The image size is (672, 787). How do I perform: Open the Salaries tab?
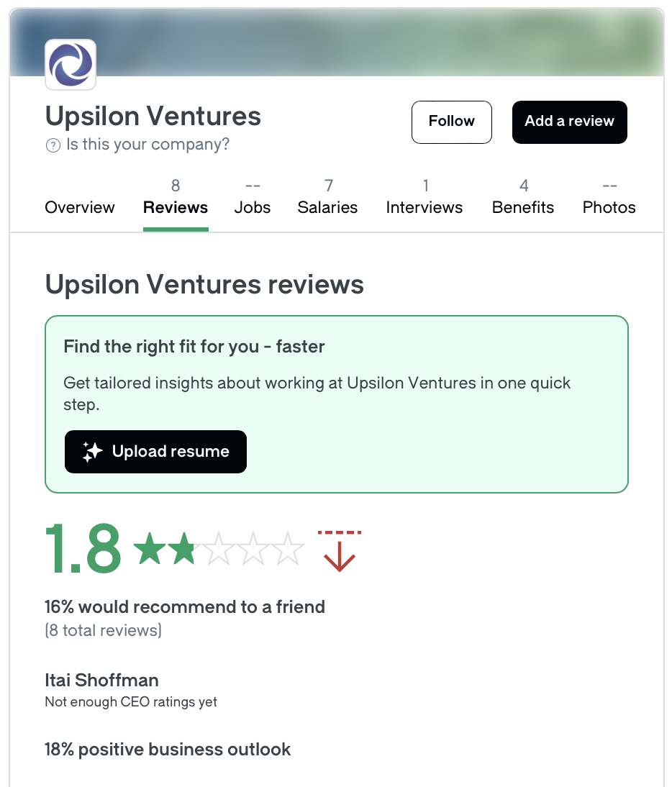click(x=327, y=199)
